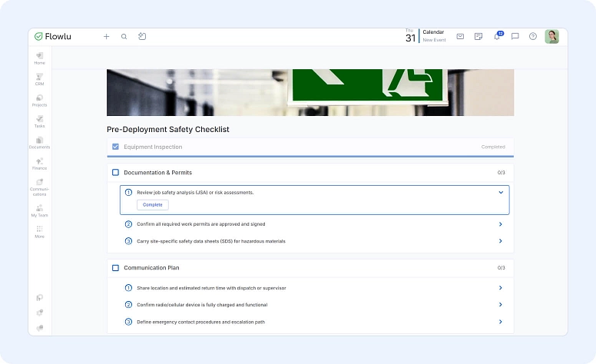Viewport: 596px width, 364px height.
Task: Expand the Share location item
Action: [501, 288]
